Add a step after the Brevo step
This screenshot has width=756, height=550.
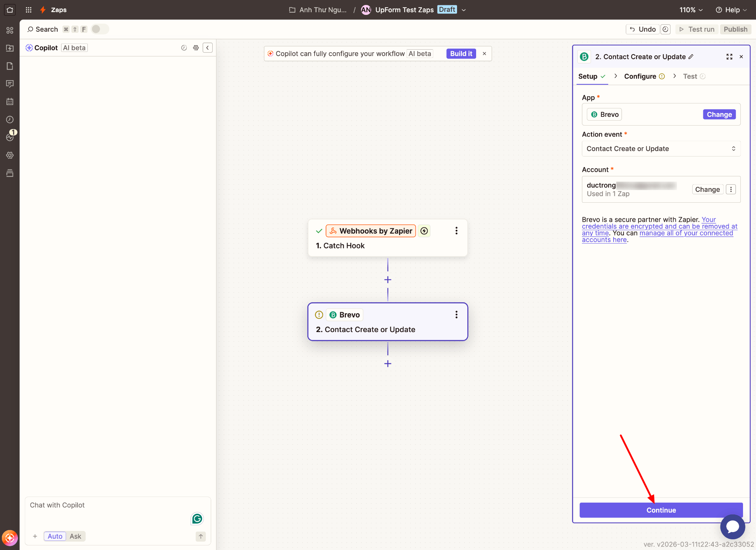point(388,364)
